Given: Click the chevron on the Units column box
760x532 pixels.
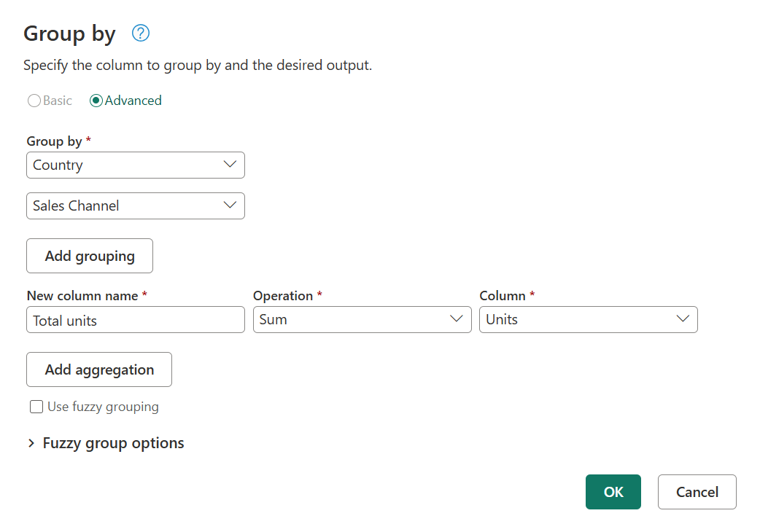Looking at the screenshot, I should coord(683,319).
